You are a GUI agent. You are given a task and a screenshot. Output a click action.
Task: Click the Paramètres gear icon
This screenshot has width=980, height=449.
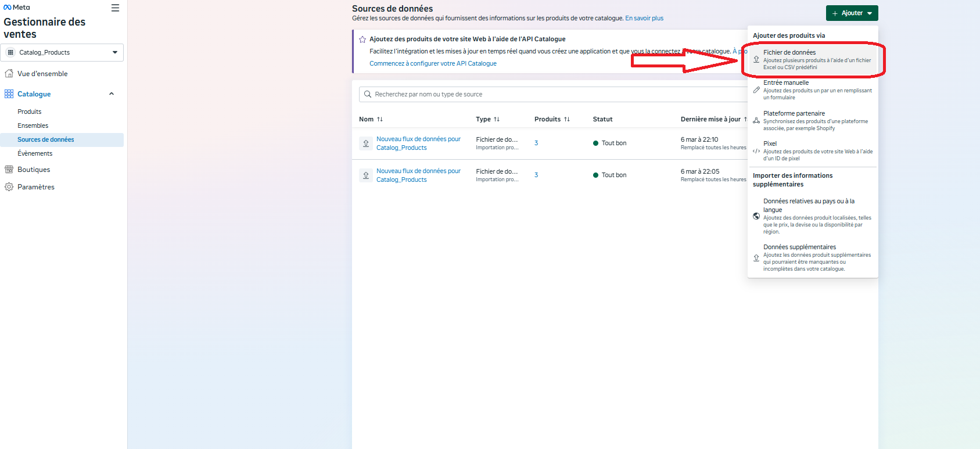click(x=9, y=187)
